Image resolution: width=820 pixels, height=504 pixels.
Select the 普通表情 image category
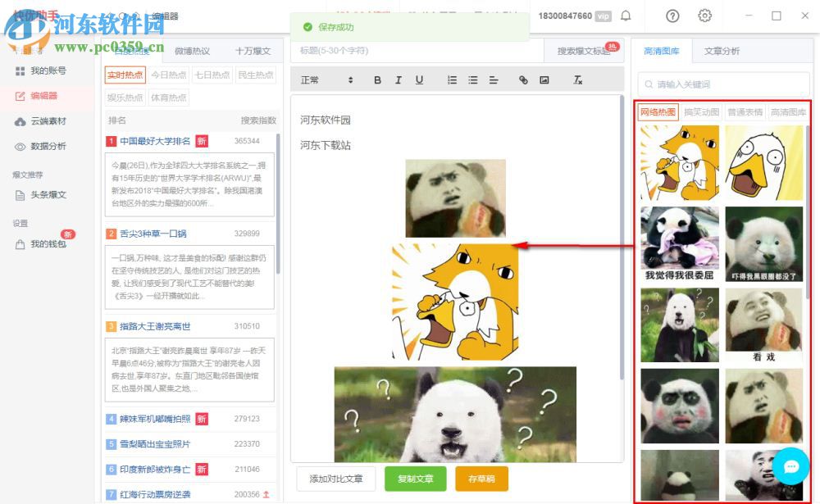point(745,112)
